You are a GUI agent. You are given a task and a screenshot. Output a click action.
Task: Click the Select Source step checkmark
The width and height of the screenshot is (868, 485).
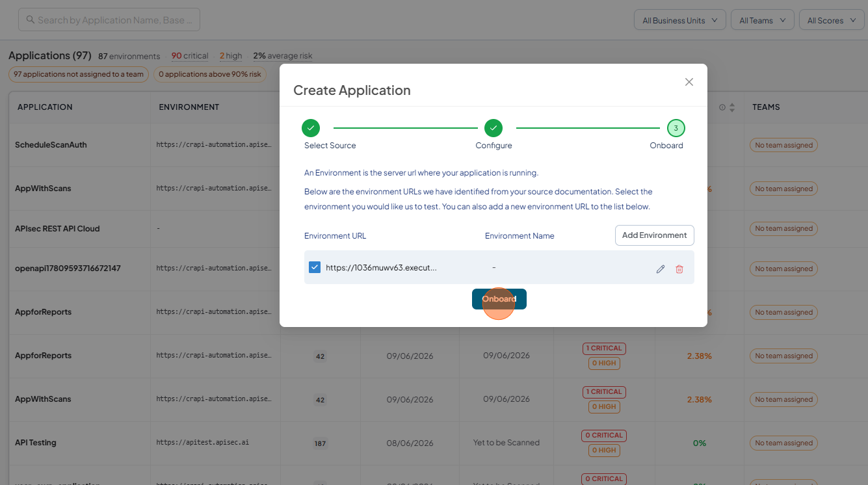[311, 128]
